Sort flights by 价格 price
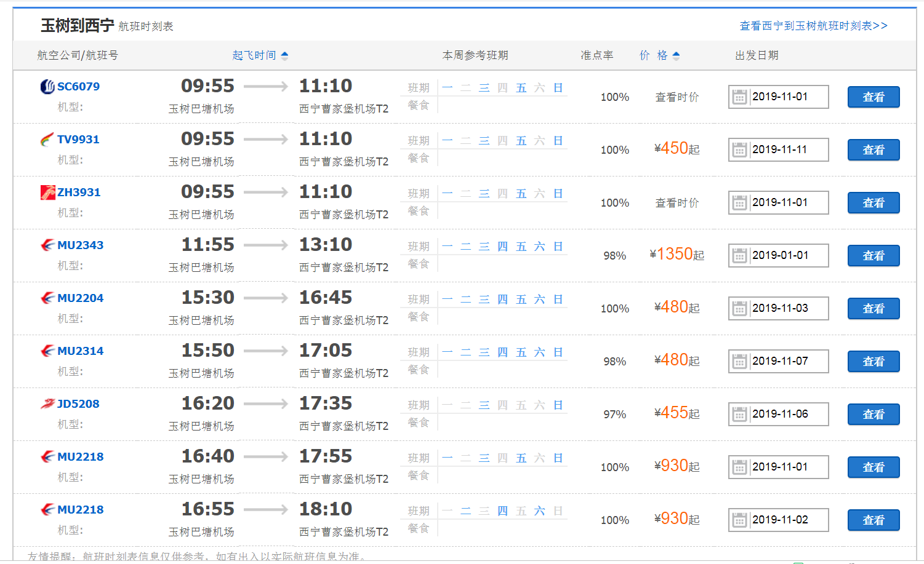Screen dimensions: 924x564 click(659, 55)
